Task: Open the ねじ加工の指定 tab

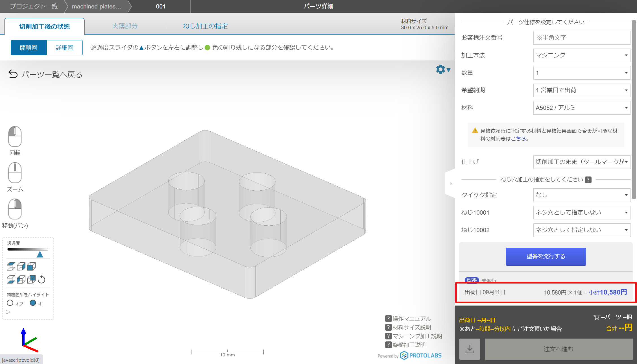Action: (205, 26)
